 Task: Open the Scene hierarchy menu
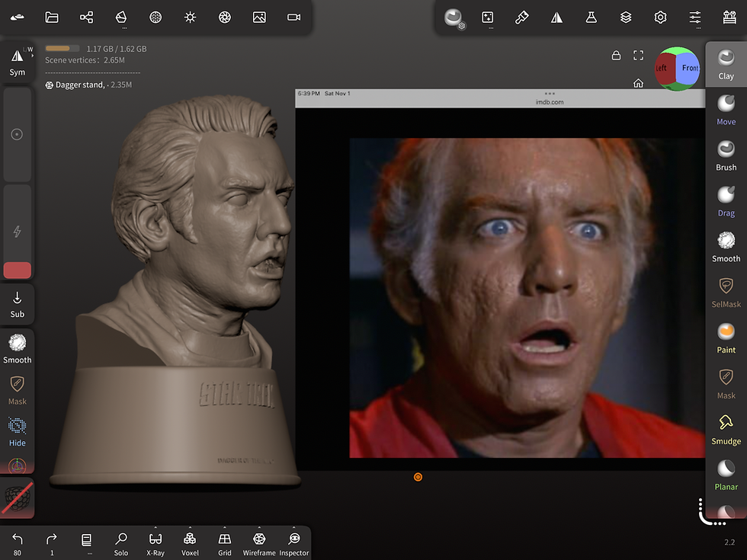tap(86, 18)
